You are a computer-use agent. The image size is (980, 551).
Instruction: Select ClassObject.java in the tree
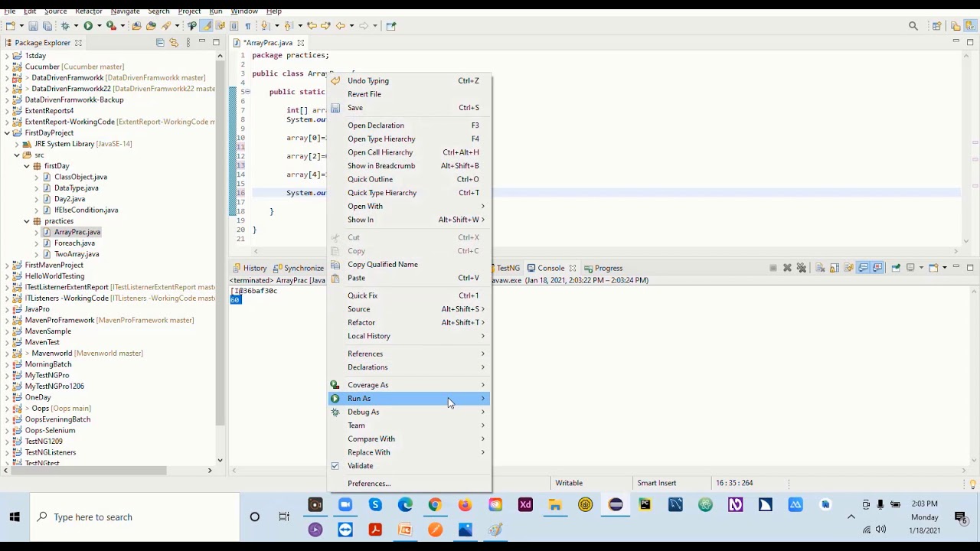(x=80, y=177)
